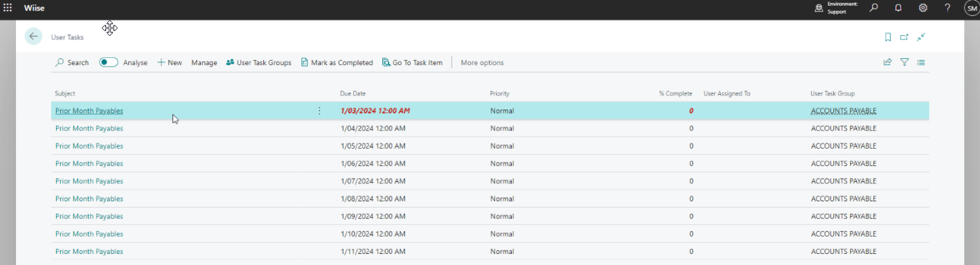Sort by User Assigned To column header
This screenshot has height=265, width=980.
pos(727,93)
